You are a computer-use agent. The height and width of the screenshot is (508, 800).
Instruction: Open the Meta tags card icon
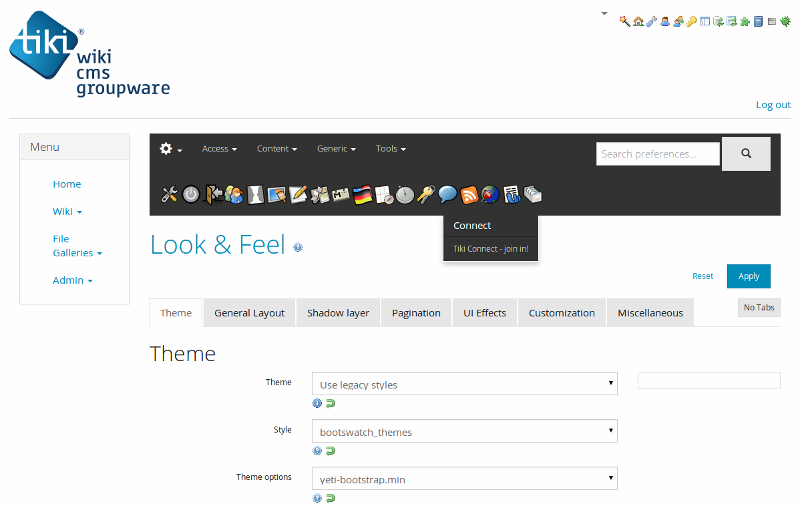[341, 194]
